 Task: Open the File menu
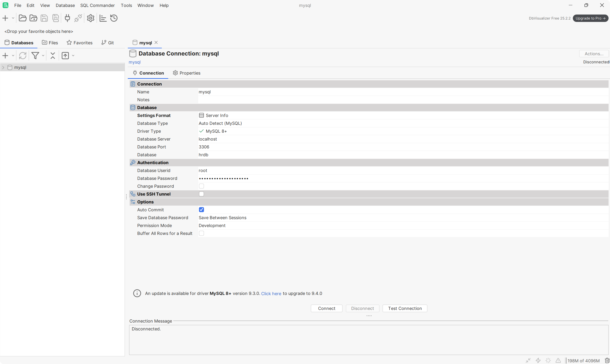(18, 5)
